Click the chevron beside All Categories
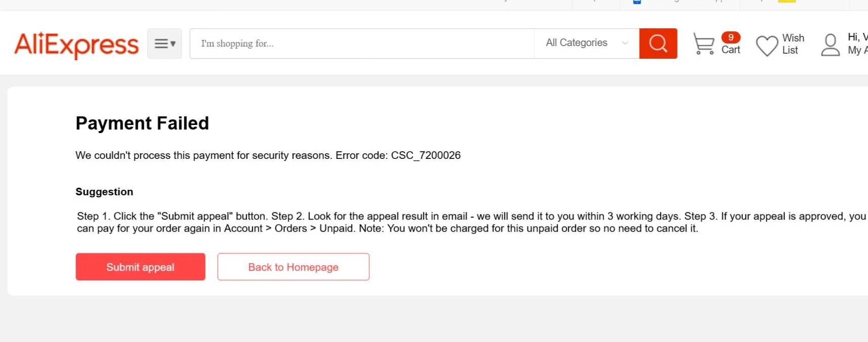This screenshot has width=868, height=342. click(x=625, y=43)
